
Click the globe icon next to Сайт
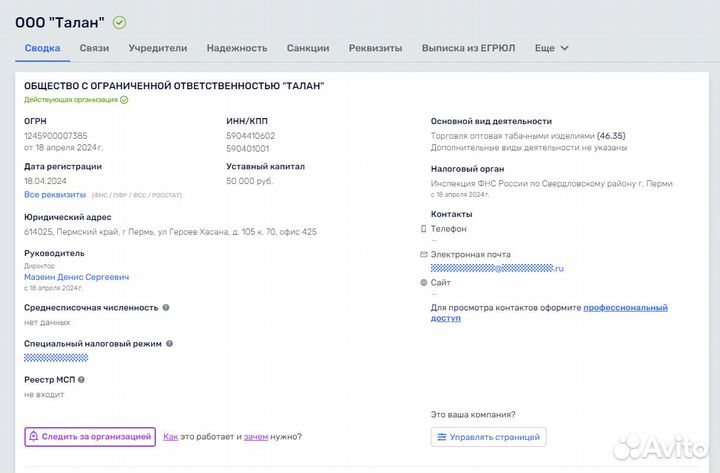tap(424, 283)
